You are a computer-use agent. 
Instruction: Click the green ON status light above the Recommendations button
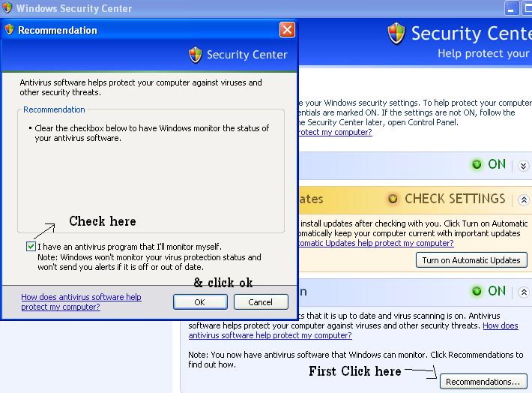point(477,291)
